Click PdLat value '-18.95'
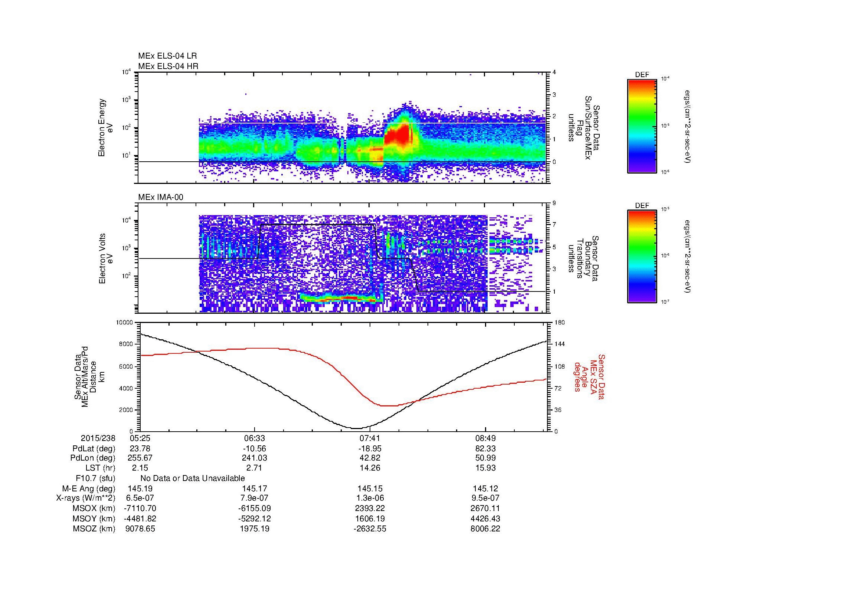This screenshot has height=613, width=868. coord(370,449)
